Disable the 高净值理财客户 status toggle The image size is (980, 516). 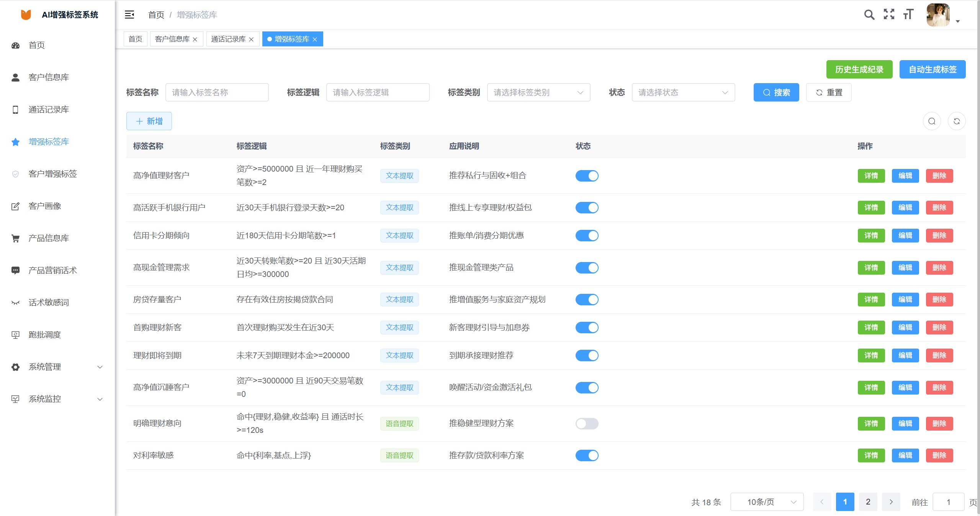coord(587,175)
